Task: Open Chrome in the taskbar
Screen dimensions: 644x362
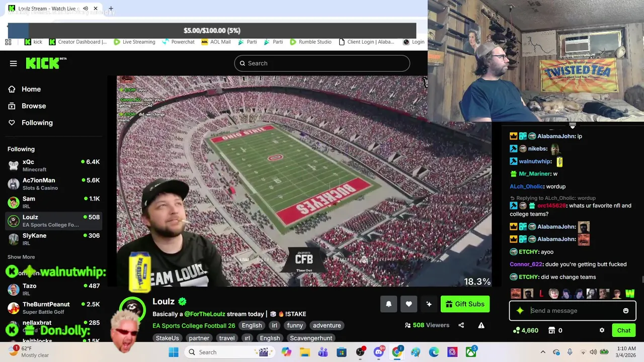Action: tap(397, 352)
